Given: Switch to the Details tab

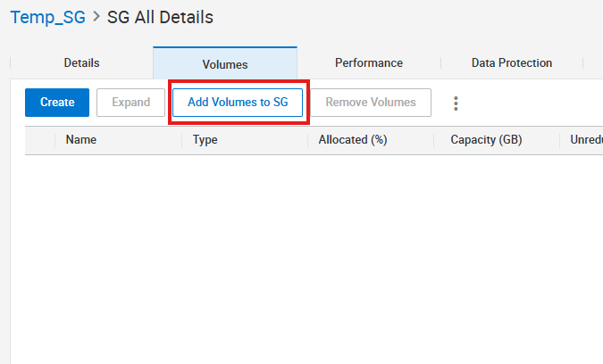Looking at the screenshot, I should coord(81,63).
